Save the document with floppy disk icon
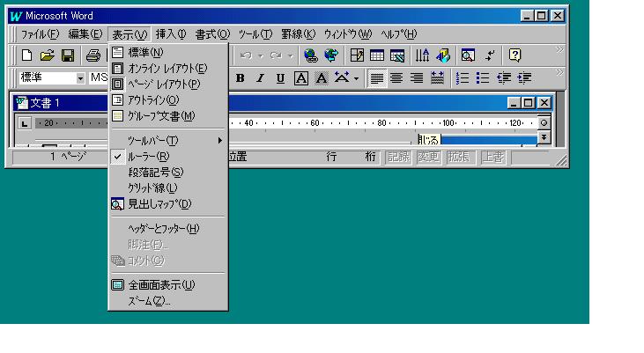The image size is (644, 353). pos(68,55)
